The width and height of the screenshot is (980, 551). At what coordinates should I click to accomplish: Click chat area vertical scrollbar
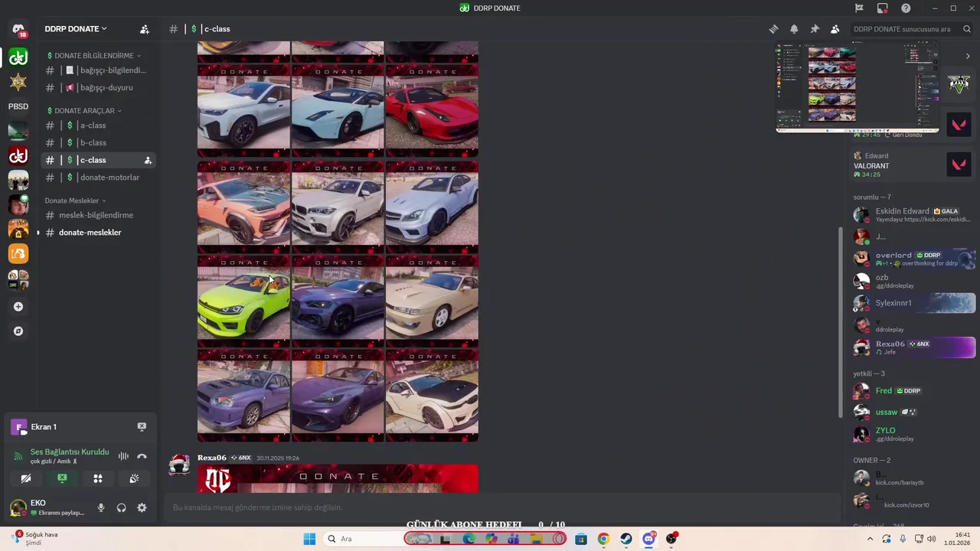[841, 322]
